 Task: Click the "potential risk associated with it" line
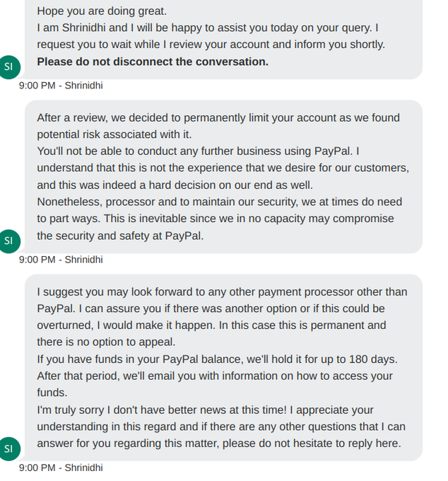click(114, 134)
